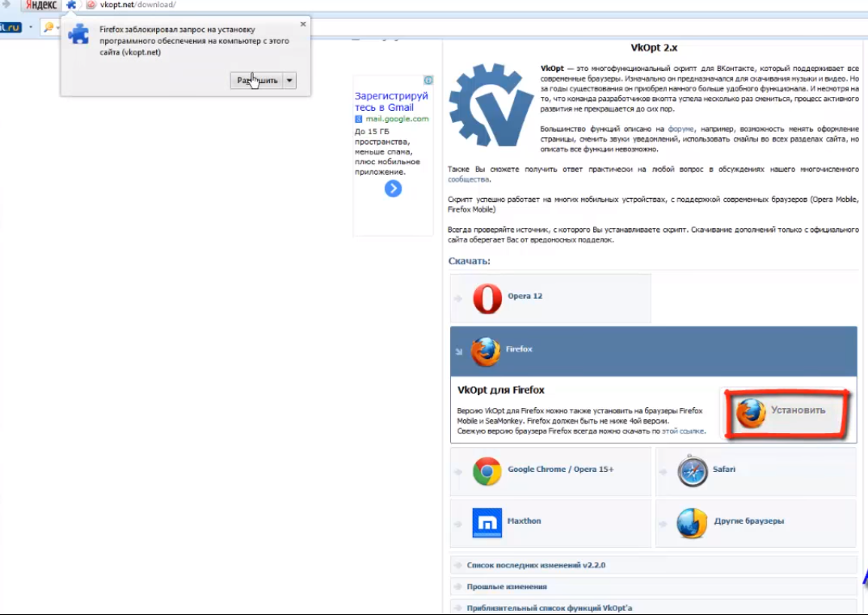
Task: Click the Firefox icon inside the Установить button
Action: pyautogui.click(x=751, y=413)
